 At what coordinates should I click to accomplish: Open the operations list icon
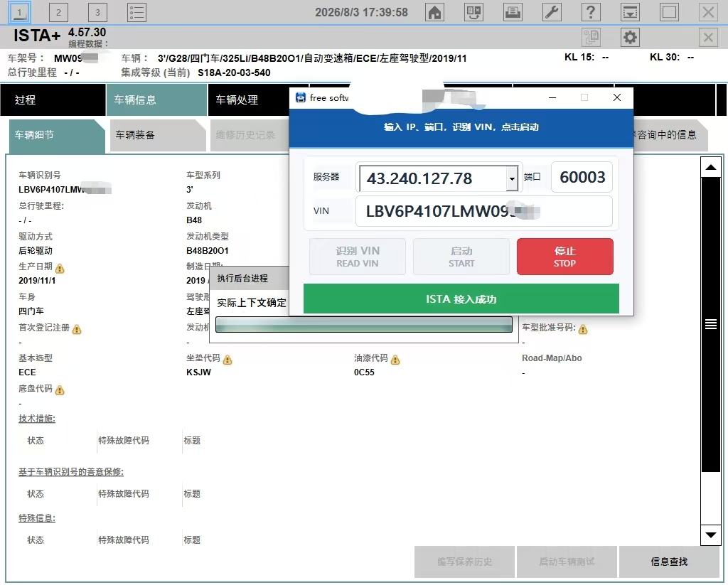(137, 13)
